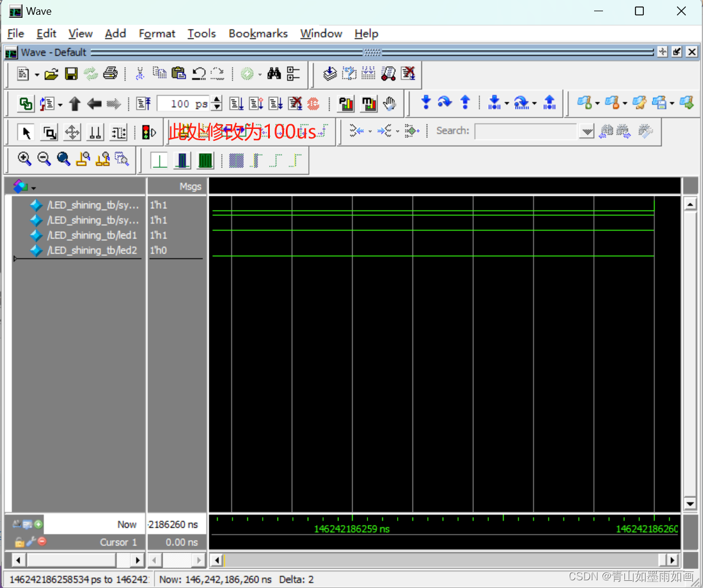This screenshot has height=588, width=703.
Task: Select the Zoom In tool
Action: [x=24, y=159]
